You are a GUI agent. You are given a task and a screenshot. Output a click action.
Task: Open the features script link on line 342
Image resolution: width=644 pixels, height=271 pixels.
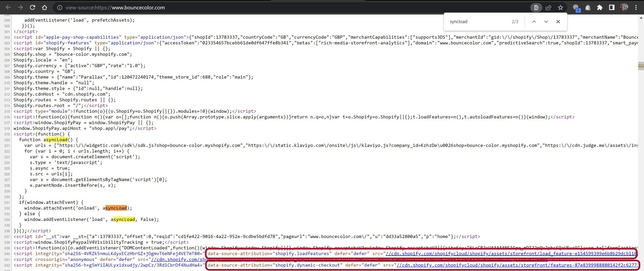click(x=517, y=265)
